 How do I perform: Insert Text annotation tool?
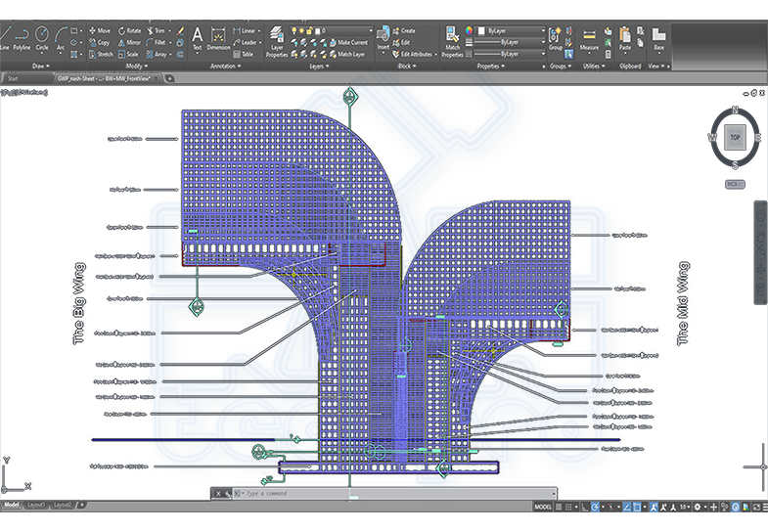[x=197, y=39]
